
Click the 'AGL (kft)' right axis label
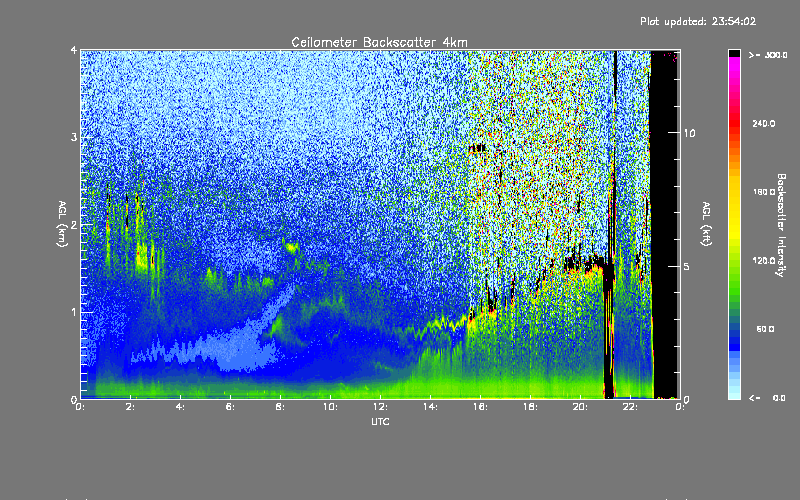coord(706,224)
